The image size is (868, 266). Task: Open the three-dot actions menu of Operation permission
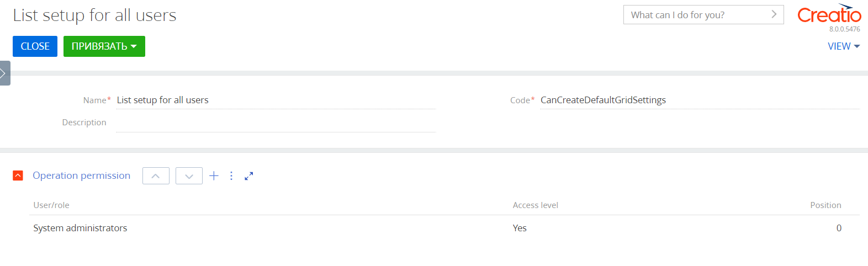231,175
